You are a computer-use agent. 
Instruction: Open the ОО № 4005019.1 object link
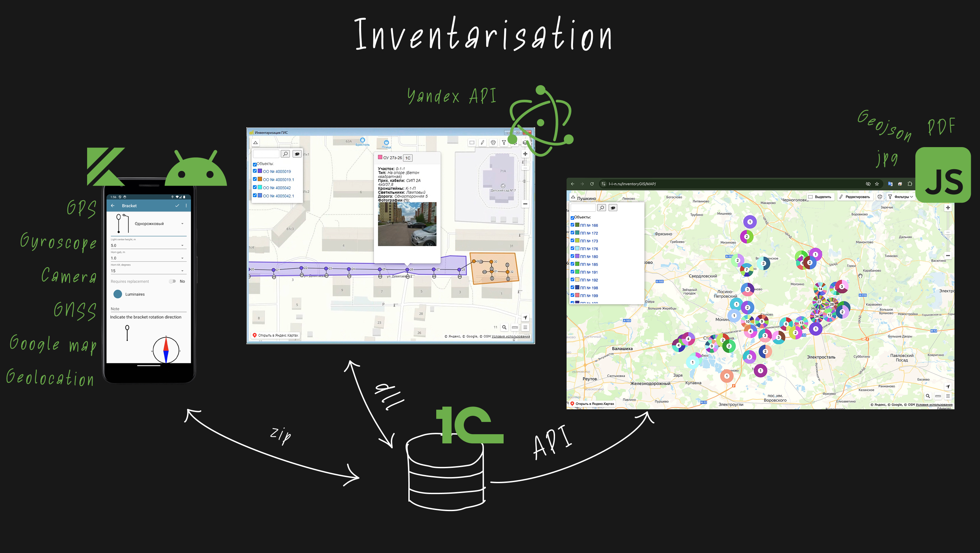click(x=278, y=180)
